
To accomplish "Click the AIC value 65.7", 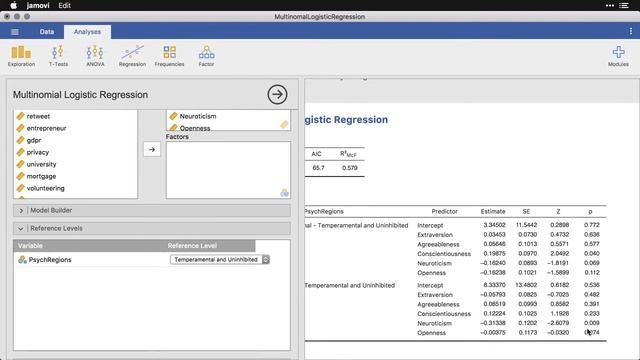I will tap(318, 168).
